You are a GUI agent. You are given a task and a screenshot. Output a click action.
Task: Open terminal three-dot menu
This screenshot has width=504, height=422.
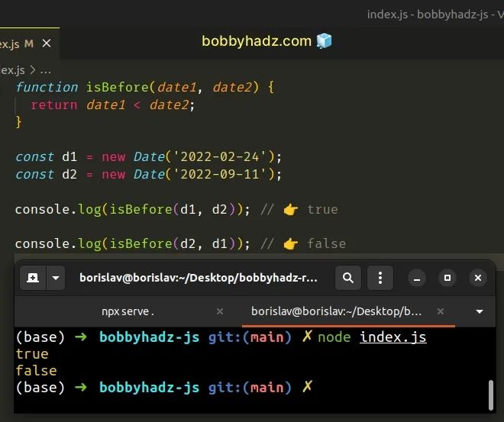[380, 278]
